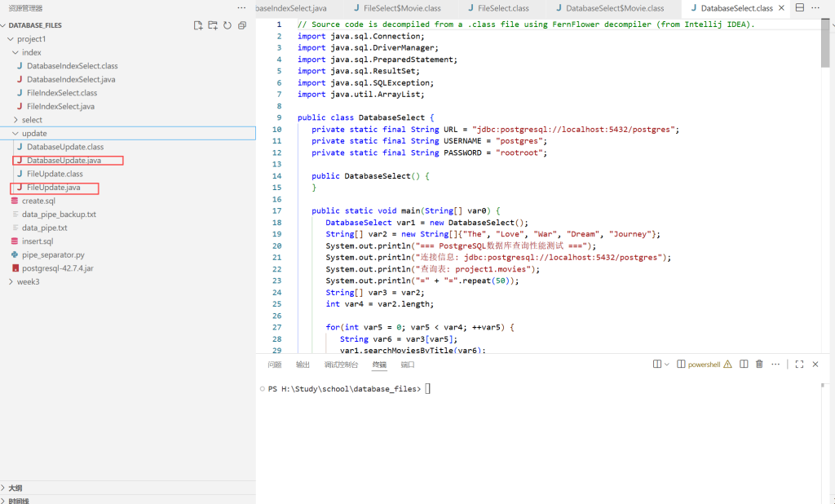This screenshot has height=504, width=835.
Task: Expand the select folder
Action: (32, 120)
